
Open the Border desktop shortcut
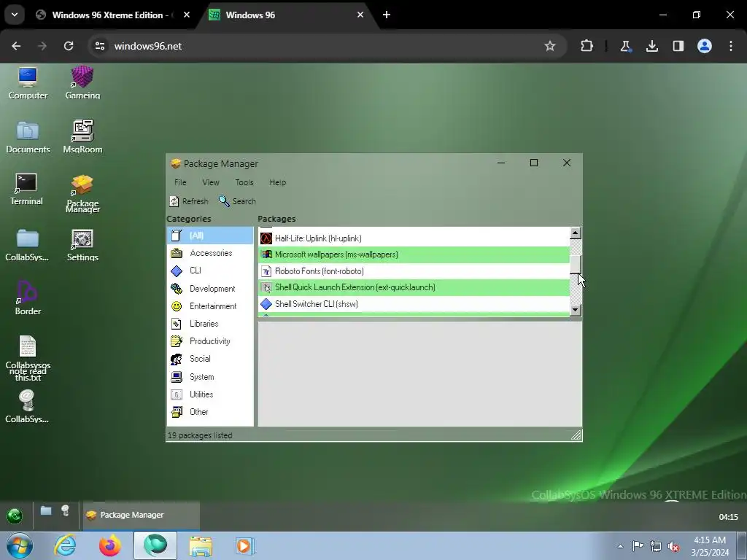click(x=28, y=298)
